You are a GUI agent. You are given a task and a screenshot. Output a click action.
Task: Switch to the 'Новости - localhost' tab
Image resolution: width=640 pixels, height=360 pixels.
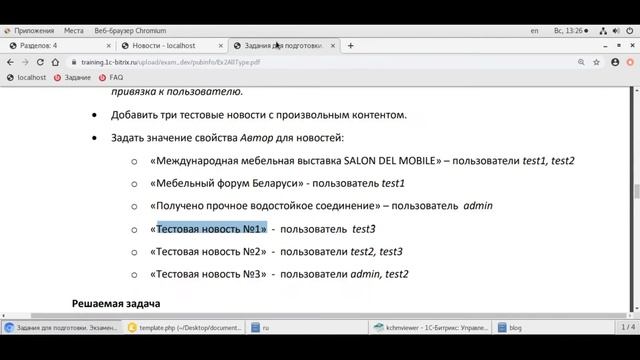pos(171,46)
